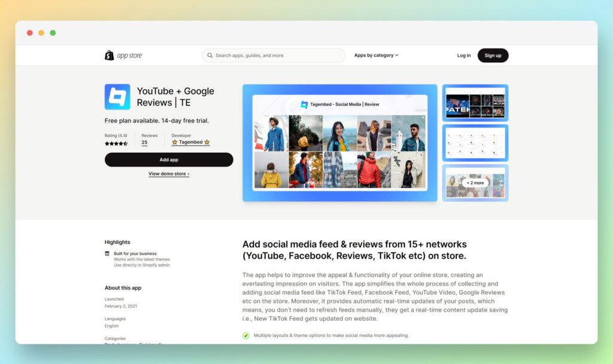The width and height of the screenshot is (613, 364).
Task: Click the Rating (4.4) label
Action: [116, 136]
